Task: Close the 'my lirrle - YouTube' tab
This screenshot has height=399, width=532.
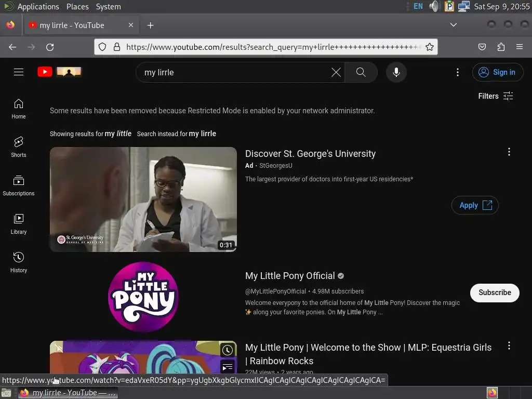Action: 130,25
